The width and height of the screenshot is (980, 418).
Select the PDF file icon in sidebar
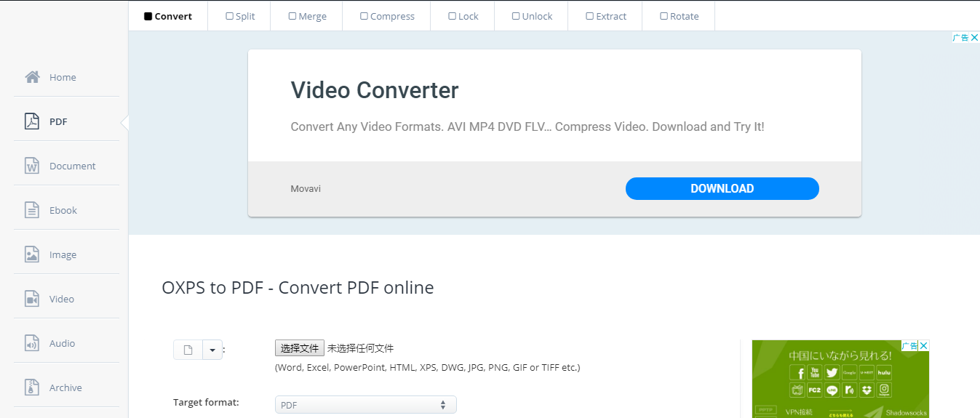[x=31, y=121]
